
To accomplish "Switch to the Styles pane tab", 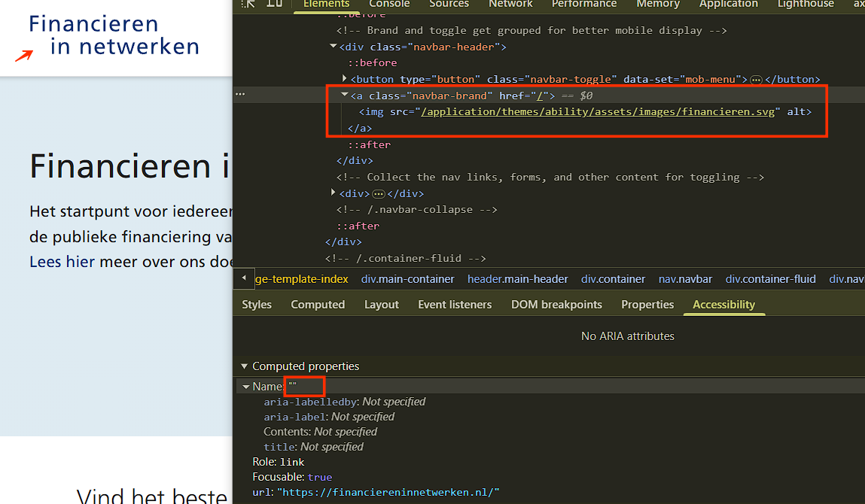I will click(x=257, y=305).
